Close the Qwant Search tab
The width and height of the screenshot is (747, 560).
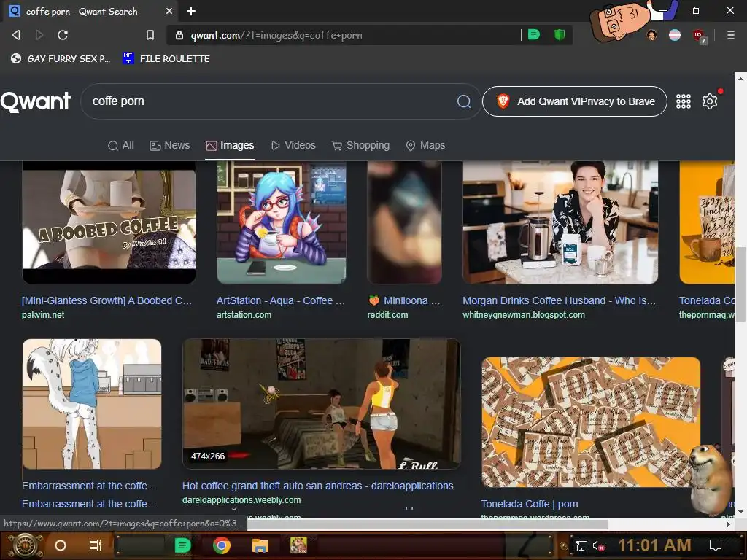[x=169, y=11]
